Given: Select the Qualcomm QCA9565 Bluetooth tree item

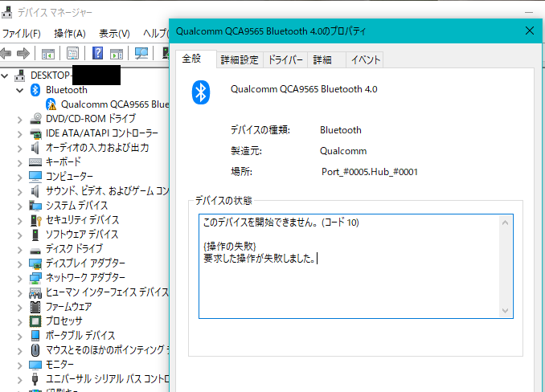Looking at the screenshot, I should coord(115,104).
